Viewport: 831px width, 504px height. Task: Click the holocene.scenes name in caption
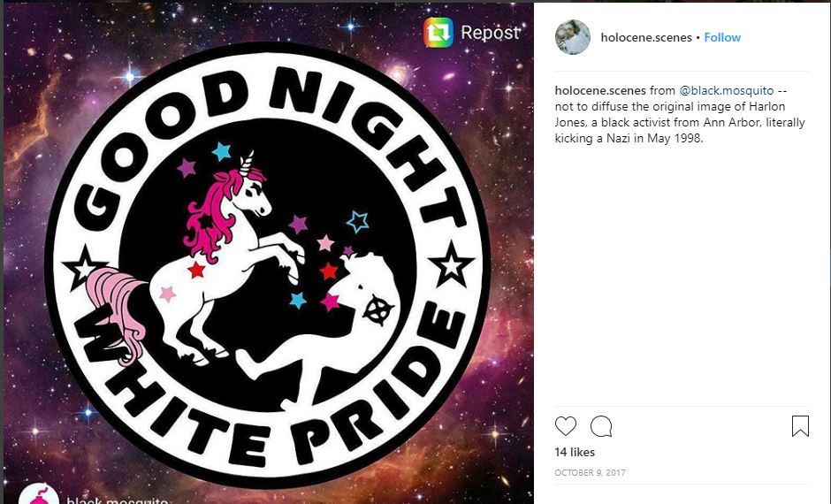[600, 90]
